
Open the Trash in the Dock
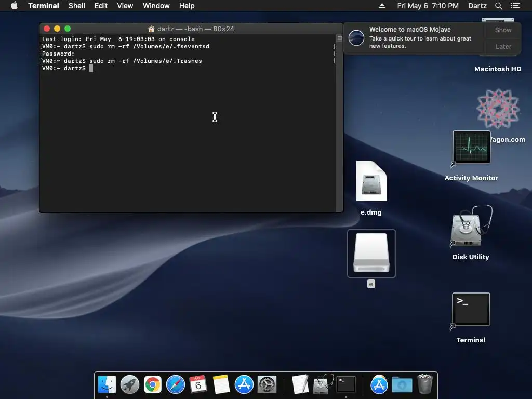point(425,384)
